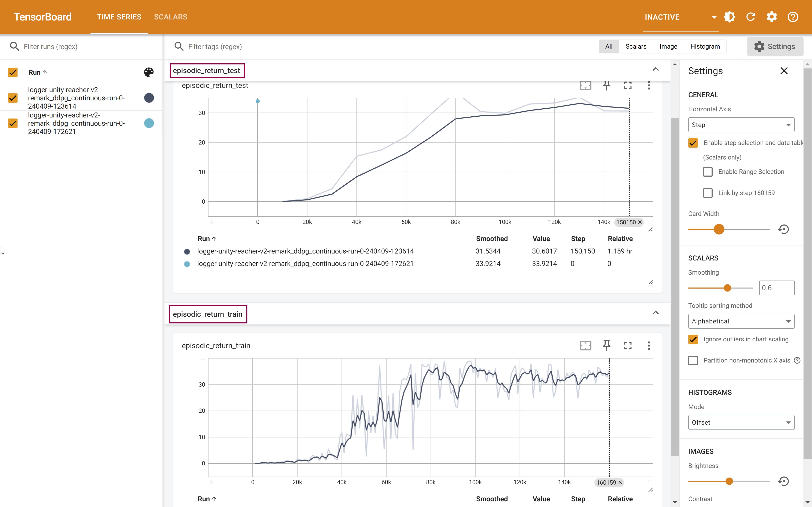This screenshot has height=507, width=812.
Task: Click the Filter tags regex field
Action: 215,47
